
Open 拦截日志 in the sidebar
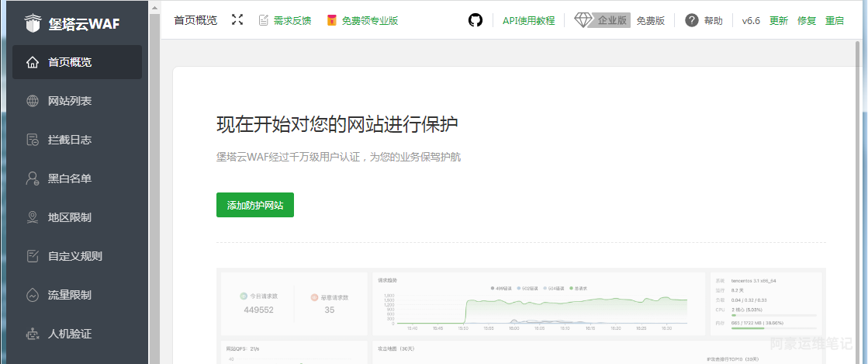click(x=77, y=140)
